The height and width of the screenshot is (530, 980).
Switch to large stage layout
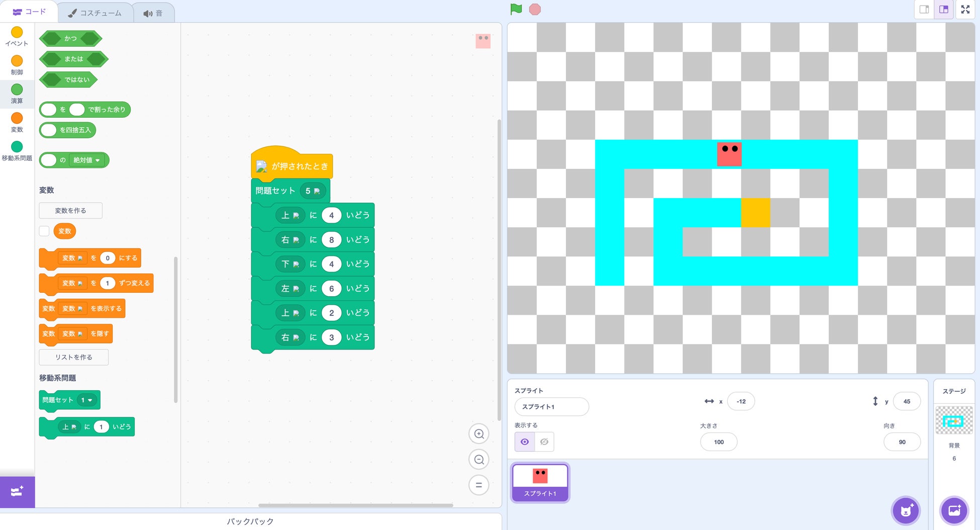tap(944, 10)
